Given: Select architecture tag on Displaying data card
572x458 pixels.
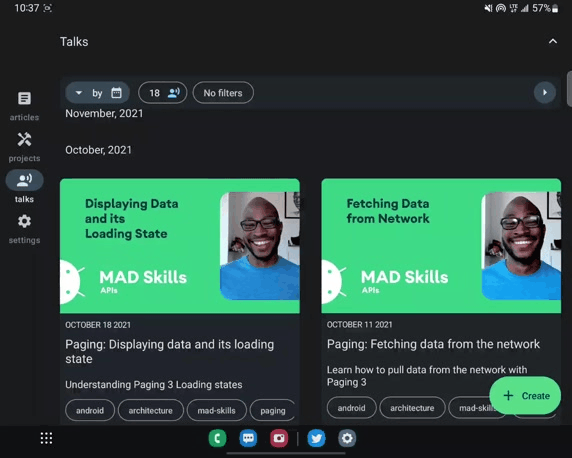Looking at the screenshot, I should pyautogui.click(x=150, y=411).
